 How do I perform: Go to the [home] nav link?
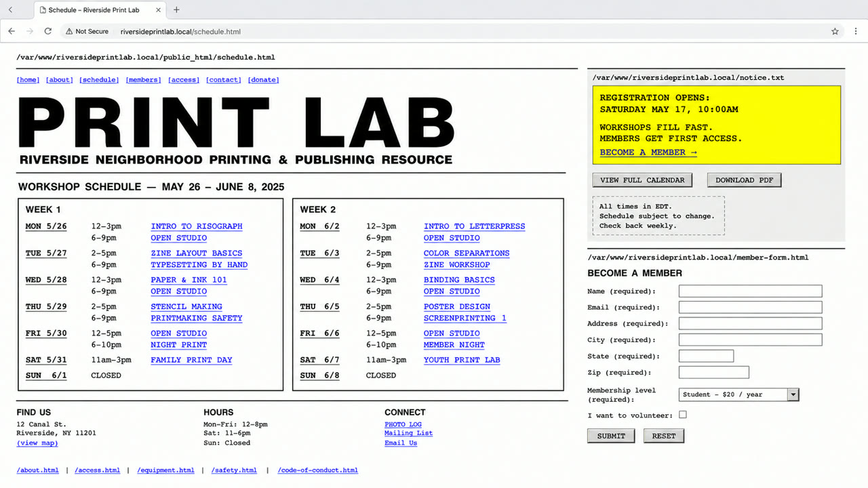click(x=28, y=80)
